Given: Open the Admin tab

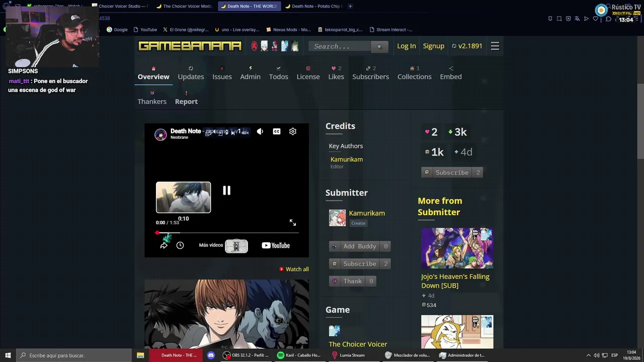Looking at the screenshot, I should point(250,72).
